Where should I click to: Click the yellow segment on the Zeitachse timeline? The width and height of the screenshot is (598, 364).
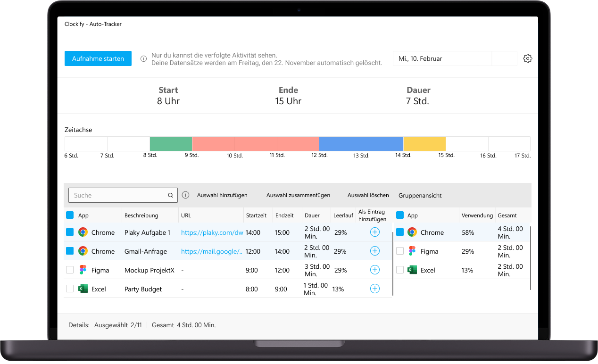pyautogui.click(x=424, y=143)
